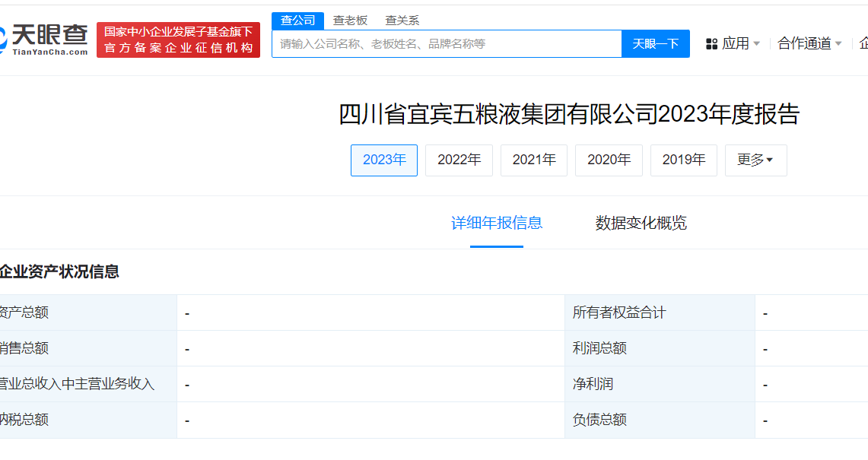Switch to the 查老板 search tab

tap(350, 21)
